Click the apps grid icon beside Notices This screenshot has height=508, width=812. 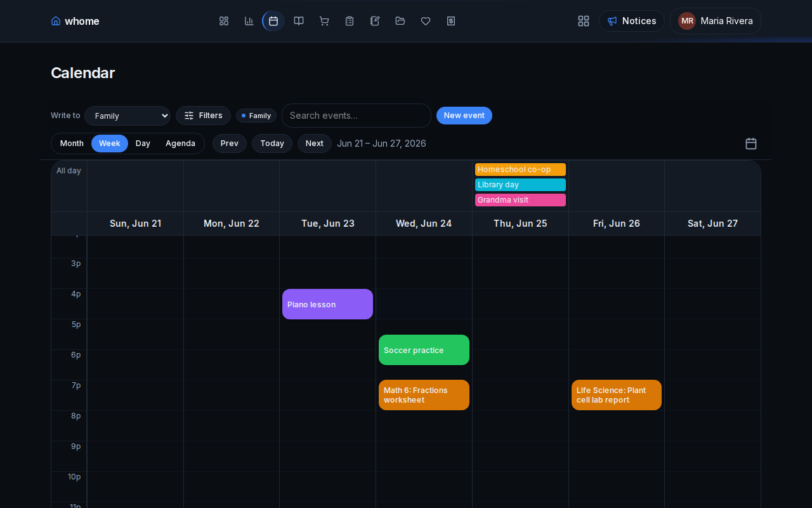pos(584,21)
